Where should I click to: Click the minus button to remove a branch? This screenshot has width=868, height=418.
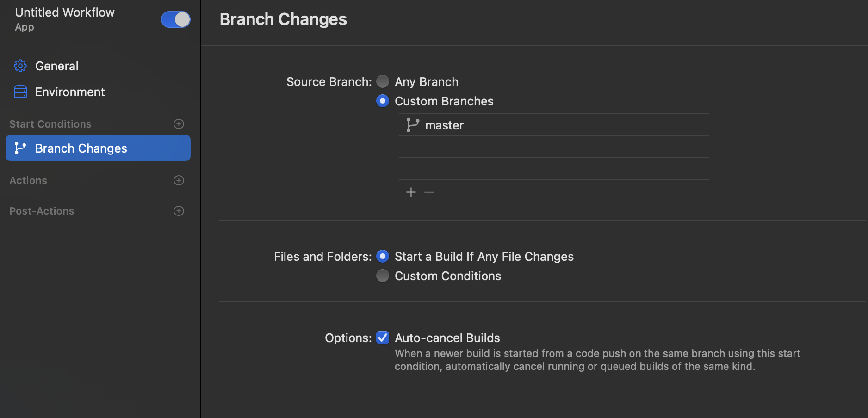[429, 192]
